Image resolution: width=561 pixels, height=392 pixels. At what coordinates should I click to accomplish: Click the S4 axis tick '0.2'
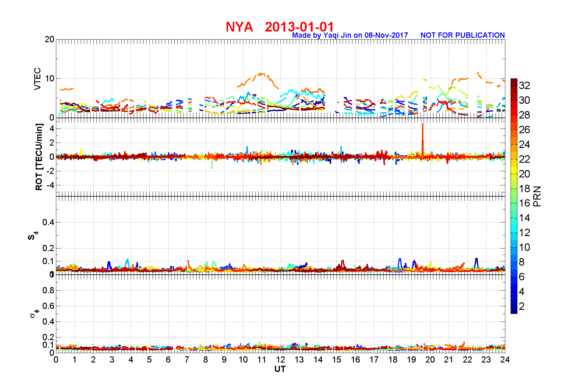[48, 248]
